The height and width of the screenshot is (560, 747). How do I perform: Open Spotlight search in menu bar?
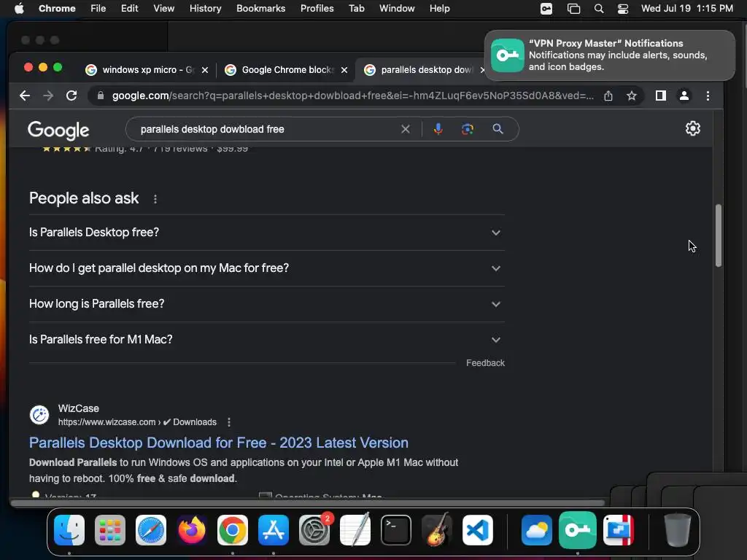tap(599, 9)
